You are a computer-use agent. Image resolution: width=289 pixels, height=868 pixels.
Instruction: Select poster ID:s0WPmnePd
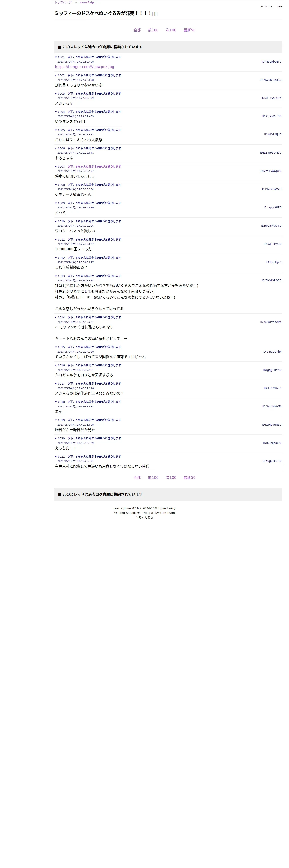coord(271,322)
